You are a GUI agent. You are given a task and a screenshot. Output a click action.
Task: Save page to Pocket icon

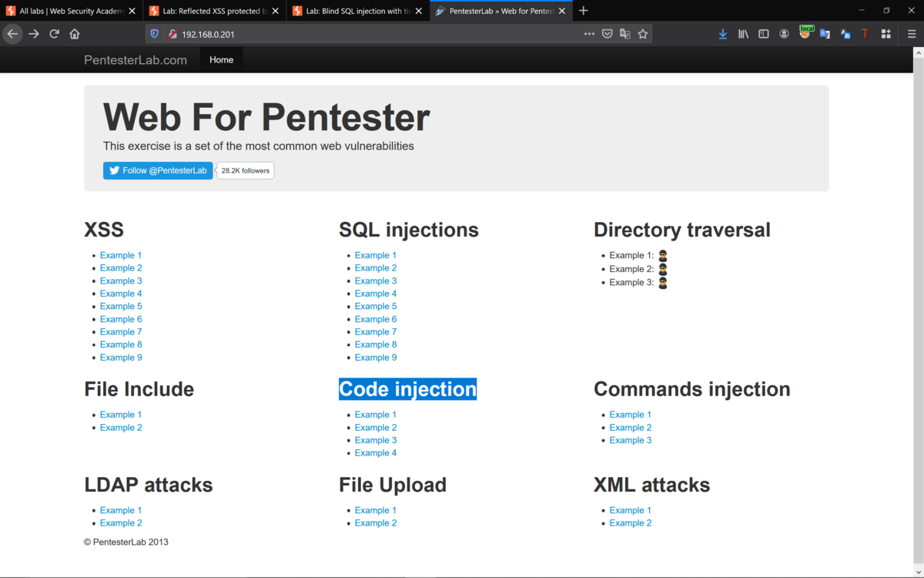click(x=607, y=34)
